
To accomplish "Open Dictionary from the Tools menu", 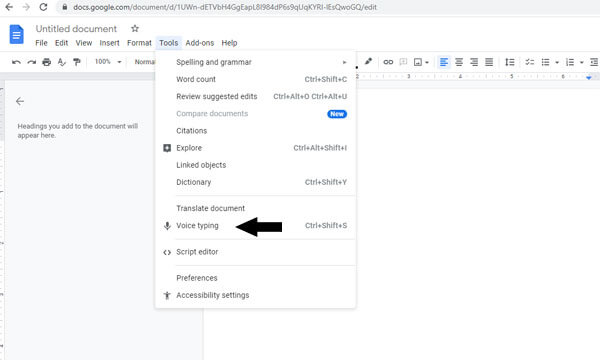I will click(256, 182).
